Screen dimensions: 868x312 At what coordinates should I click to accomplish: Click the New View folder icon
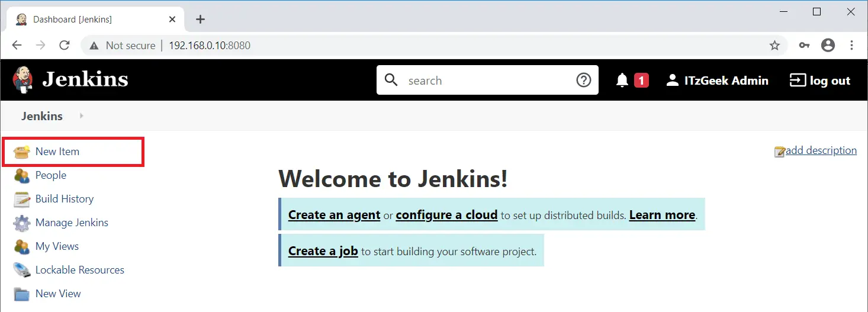pos(21,294)
